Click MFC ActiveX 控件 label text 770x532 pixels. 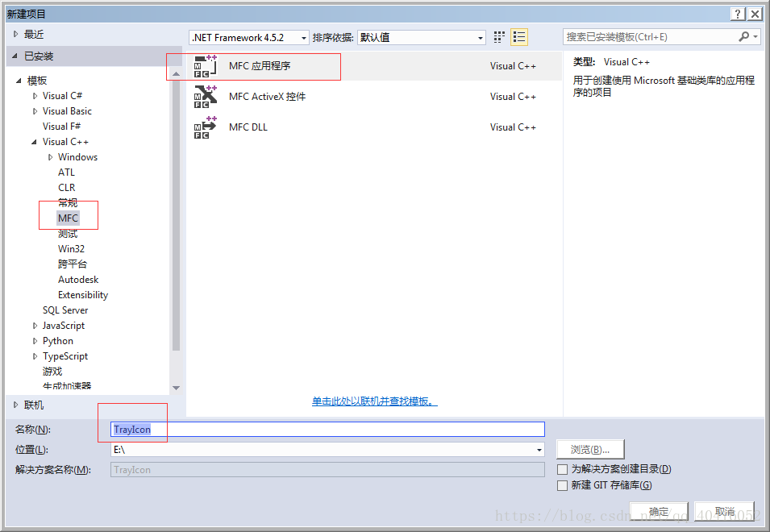coord(267,96)
